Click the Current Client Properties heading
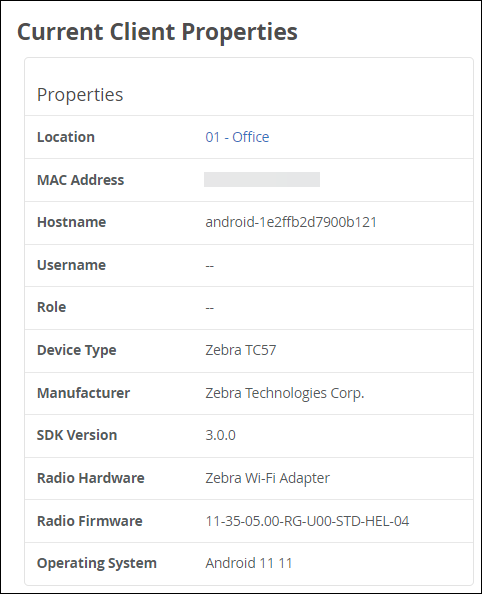482x594 pixels. (157, 32)
